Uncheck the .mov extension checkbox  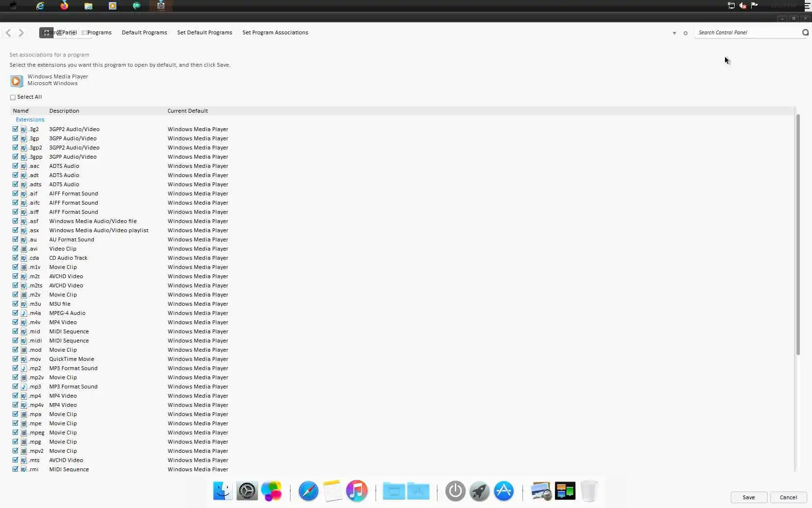point(15,359)
